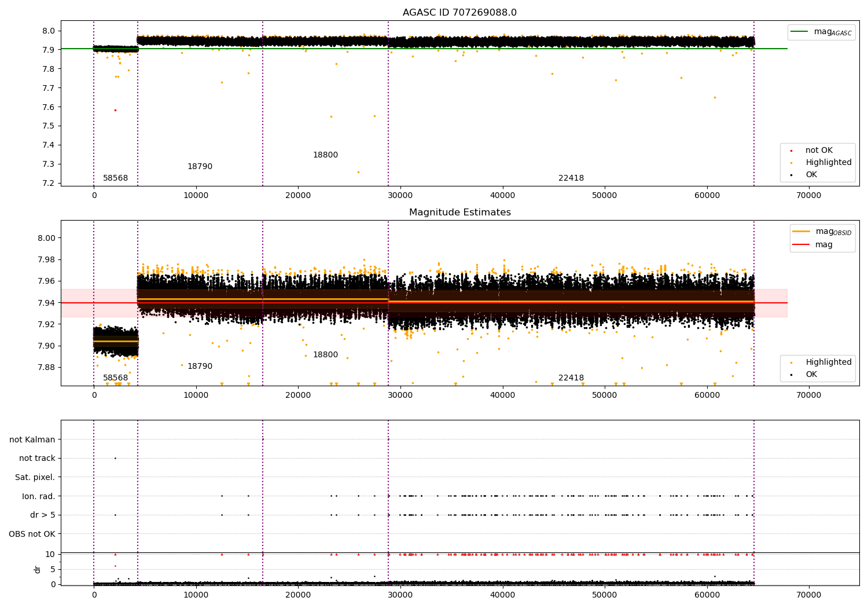Click x-axis tick '50000' in Magnitude Estimates plot

pyautogui.click(x=605, y=395)
